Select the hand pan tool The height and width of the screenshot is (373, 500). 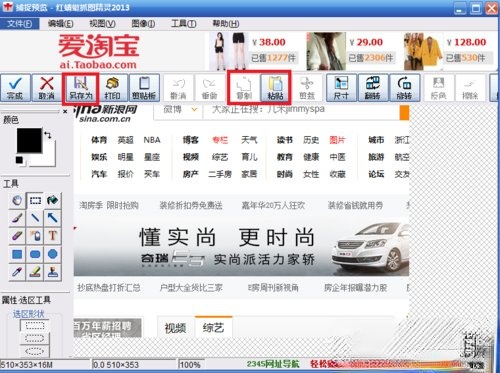pyautogui.click(x=17, y=200)
